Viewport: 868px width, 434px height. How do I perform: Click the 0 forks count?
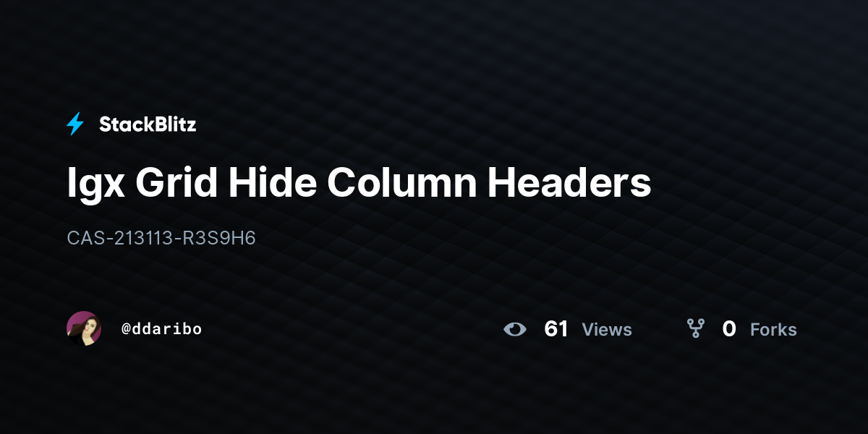tap(729, 329)
